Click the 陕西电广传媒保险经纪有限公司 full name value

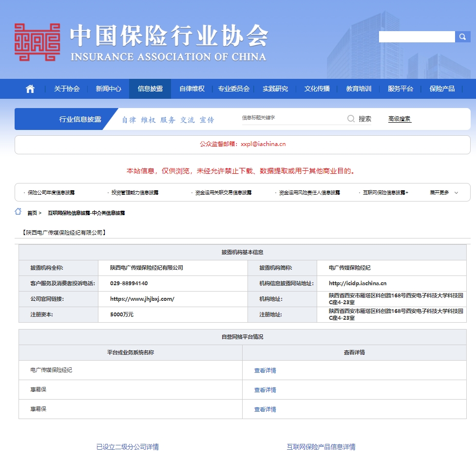pos(146,268)
